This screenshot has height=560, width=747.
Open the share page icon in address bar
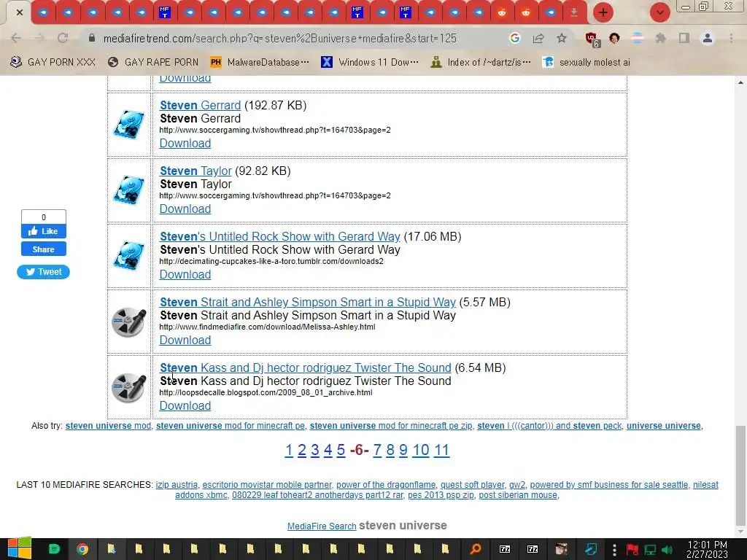pyautogui.click(x=538, y=38)
